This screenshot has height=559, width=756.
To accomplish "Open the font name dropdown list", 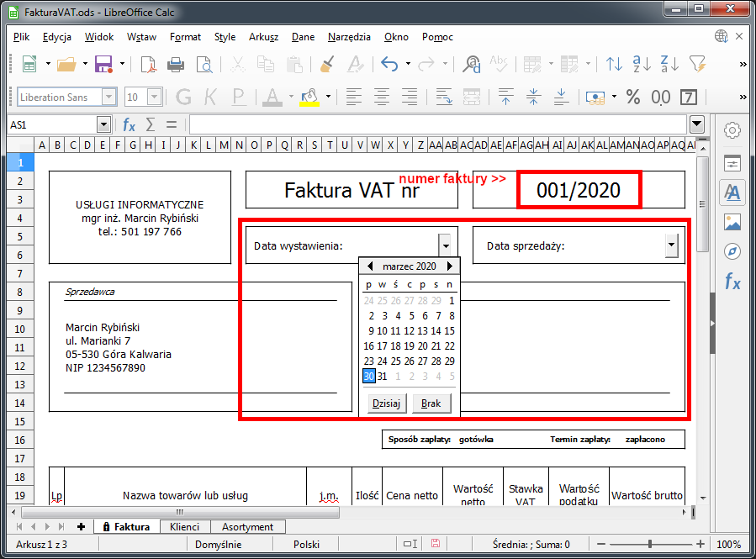I will pos(108,97).
